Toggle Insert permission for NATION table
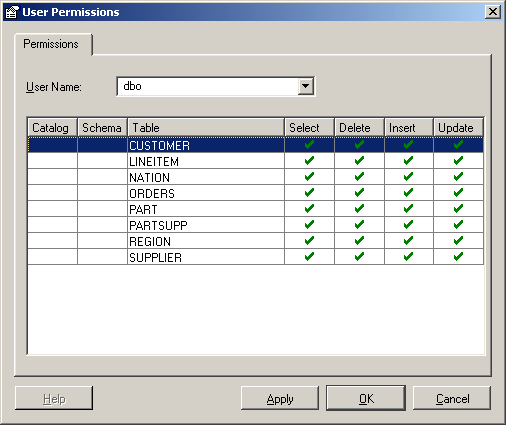 [x=409, y=177]
